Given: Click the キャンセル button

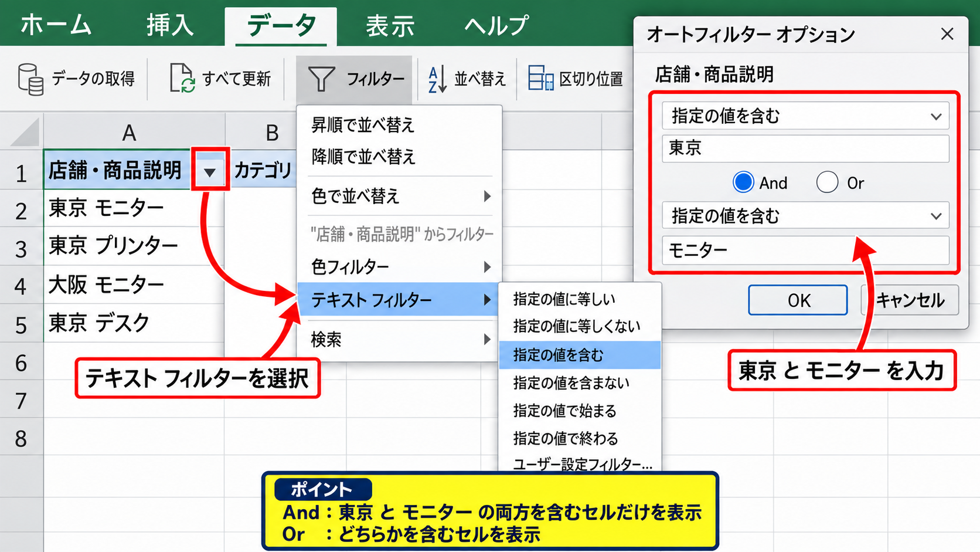Looking at the screenshot, I should pos(910,300).
